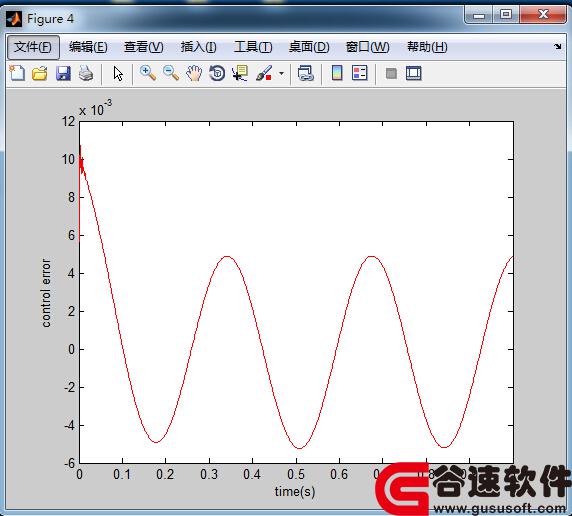572x516 pixels.
Task: Click the dock arrow at menu bar end
Action: click(558, 46)
